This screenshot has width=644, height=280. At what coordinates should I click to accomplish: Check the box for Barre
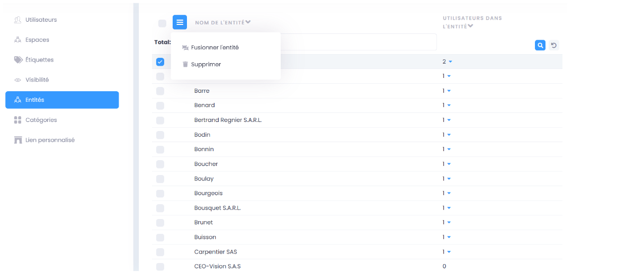click(160, 91)
